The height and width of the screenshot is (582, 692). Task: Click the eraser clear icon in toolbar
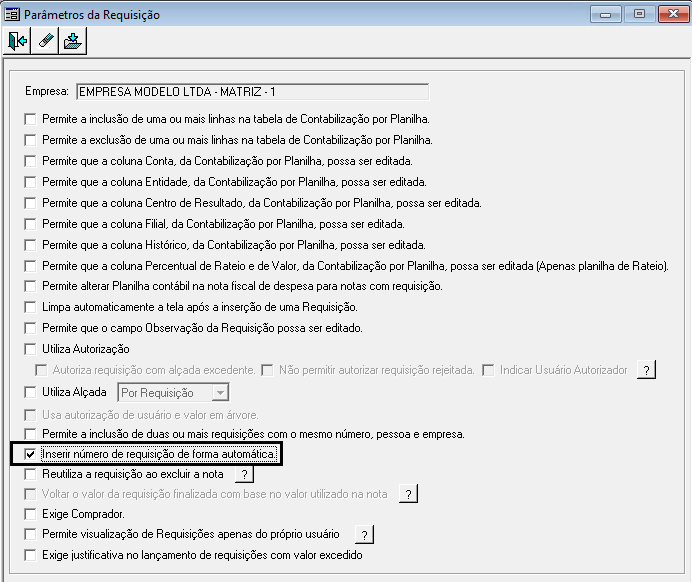pos(45,41)
